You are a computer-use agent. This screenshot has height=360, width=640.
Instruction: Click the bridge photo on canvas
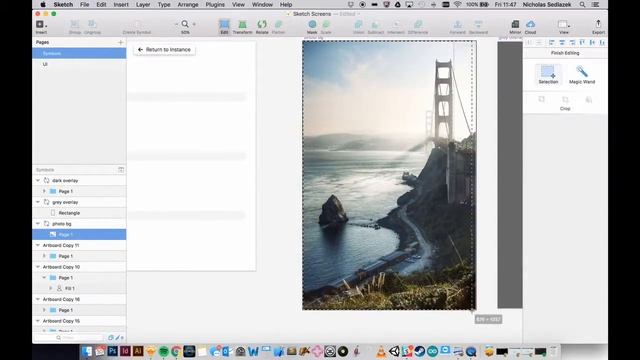389,176
